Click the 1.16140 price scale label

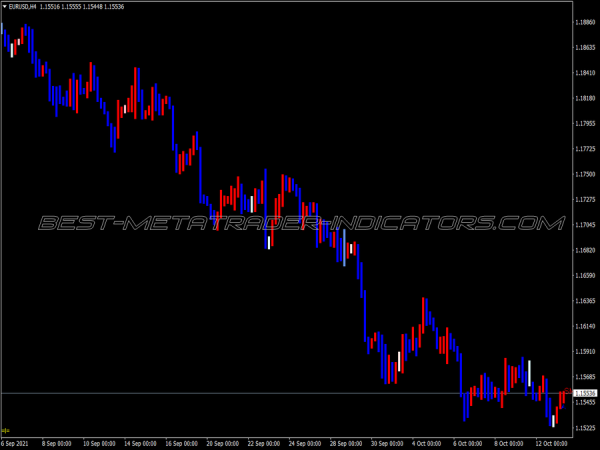(585, 326)
